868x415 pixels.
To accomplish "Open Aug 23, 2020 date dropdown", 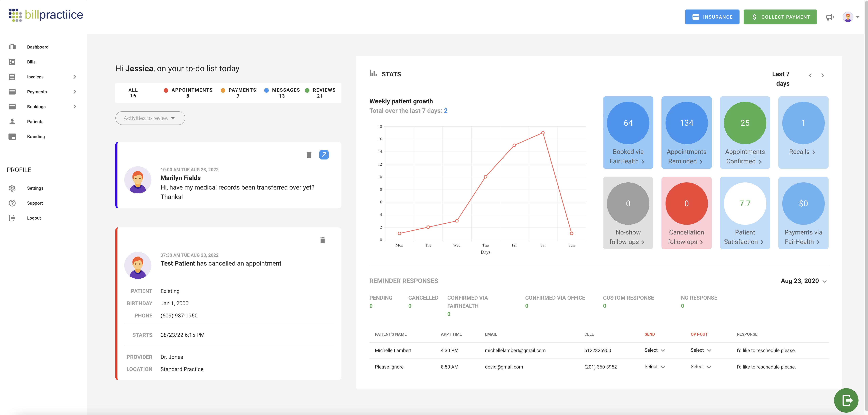I will coord(803,281).
